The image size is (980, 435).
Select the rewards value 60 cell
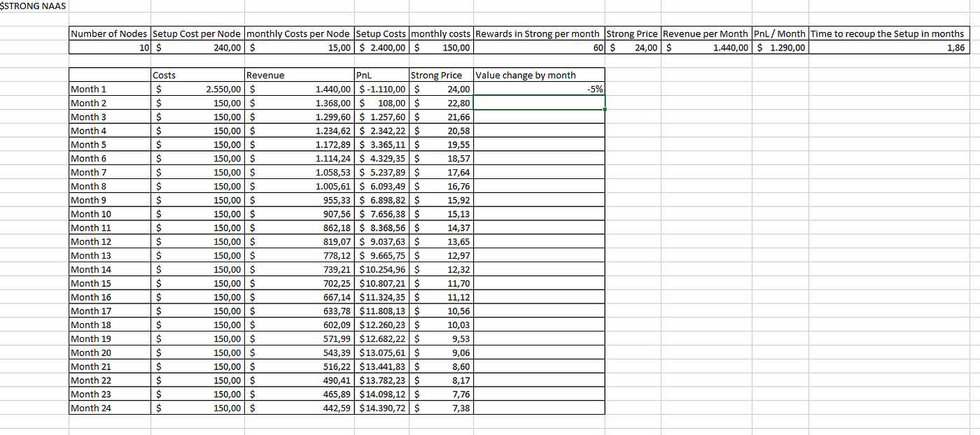click(x=538, y=48)
